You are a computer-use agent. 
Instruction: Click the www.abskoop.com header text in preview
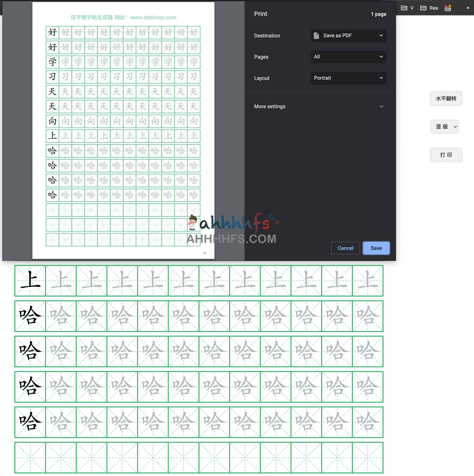tap(153, 17)
